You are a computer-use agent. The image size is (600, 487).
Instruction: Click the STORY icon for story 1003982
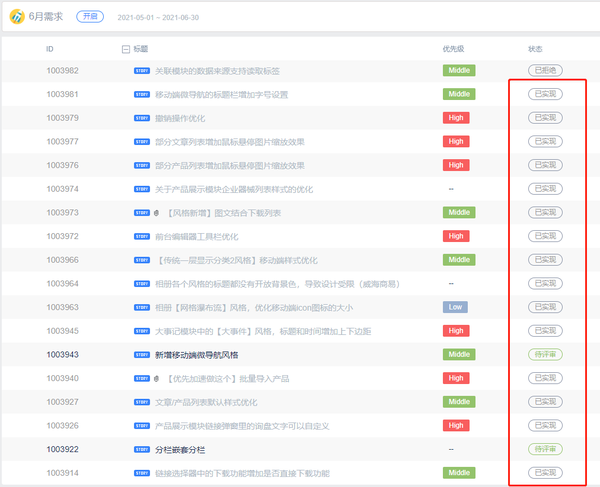point(141,71)
